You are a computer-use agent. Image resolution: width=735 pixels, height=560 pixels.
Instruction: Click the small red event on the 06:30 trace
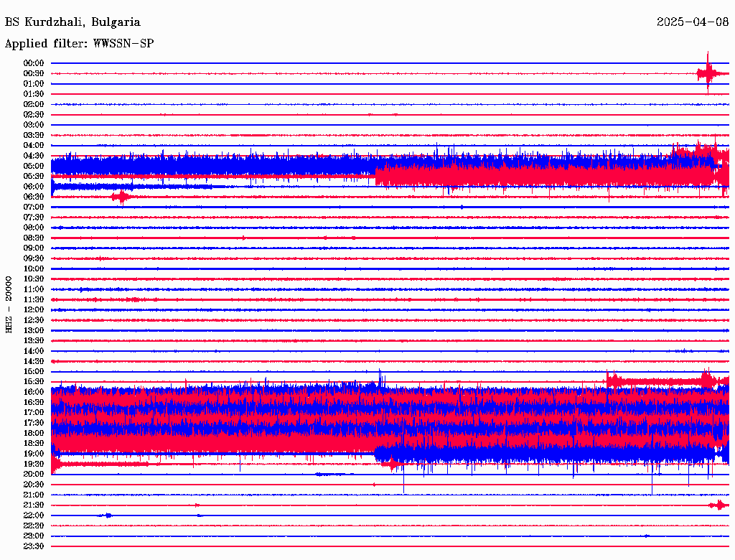121,197
